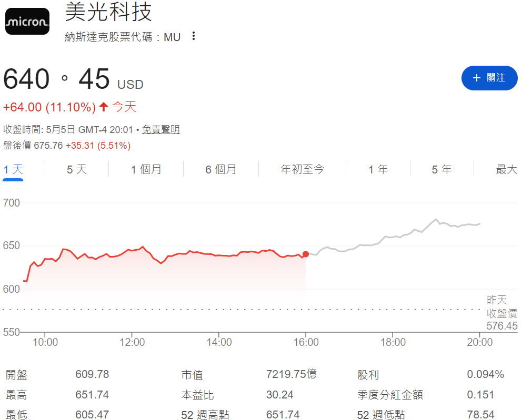The height and width of the screenshot is (420, 522).
Task: Select the 1 天 tab
Action: (13, 170)
